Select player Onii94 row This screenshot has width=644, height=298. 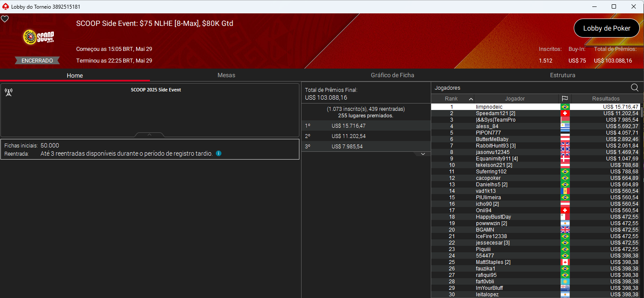(535, 210)
